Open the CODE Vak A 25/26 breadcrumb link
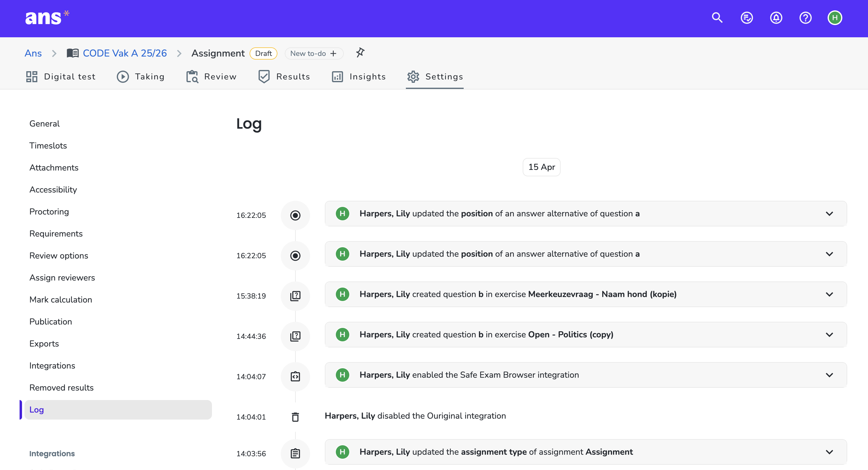The image size is (868, 470). pyautogui.click(x=125, y=53)
